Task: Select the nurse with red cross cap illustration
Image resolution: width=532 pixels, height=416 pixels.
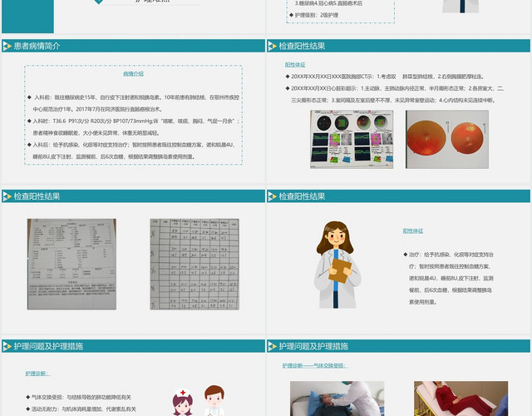Action: 183,403
